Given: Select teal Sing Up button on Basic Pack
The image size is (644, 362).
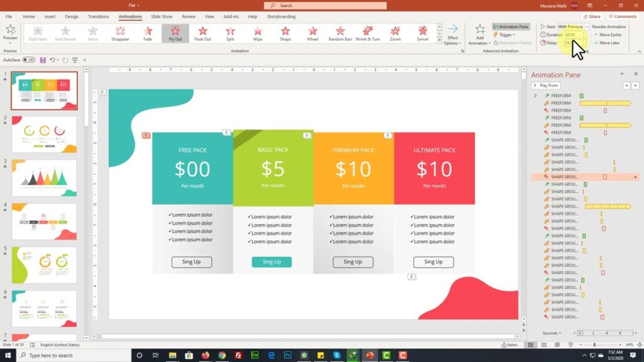Looking at the screenshot, I should pyautogui.click(x=272, y=262).
